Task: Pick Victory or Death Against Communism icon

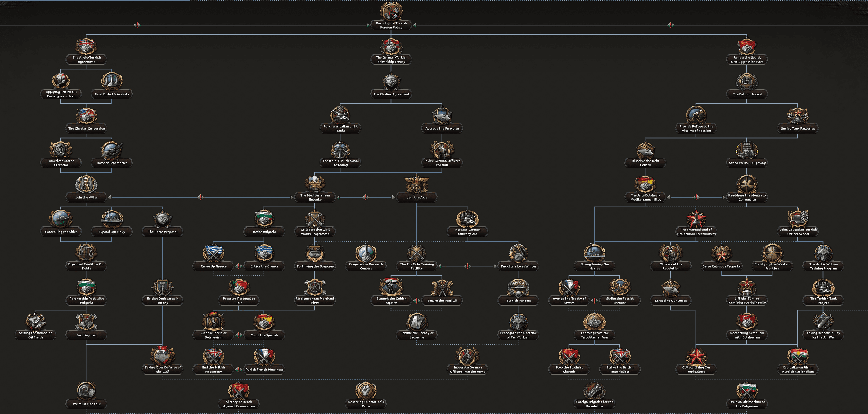Action: pos(239,390)
